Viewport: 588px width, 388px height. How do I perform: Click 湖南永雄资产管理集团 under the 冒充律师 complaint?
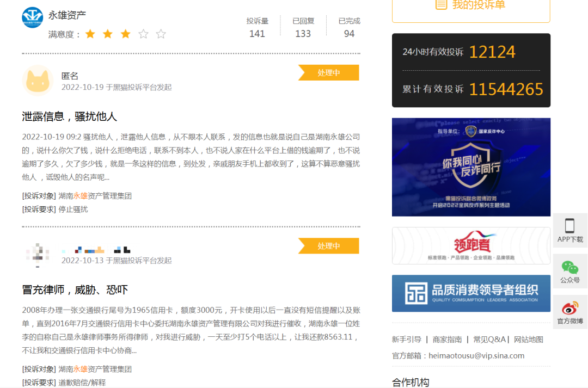pyautogui.click(x=95, y=369)
